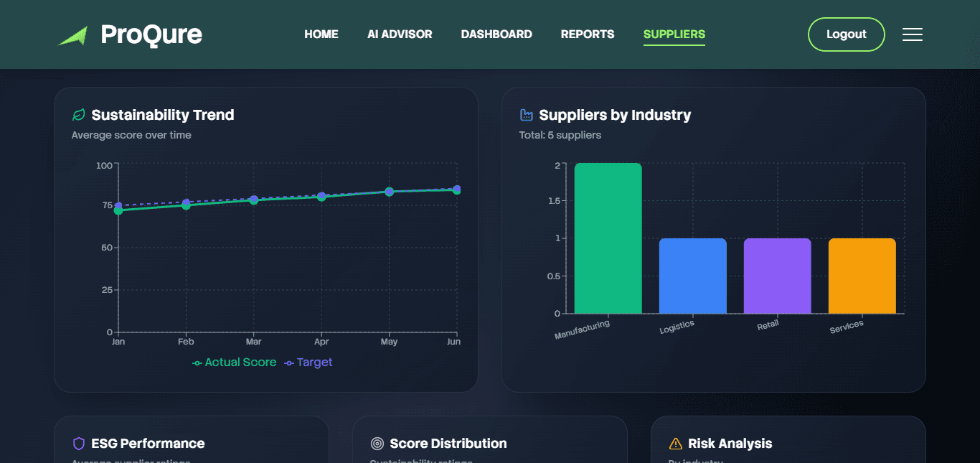Expand the ESG Performance card

(140, 443)
